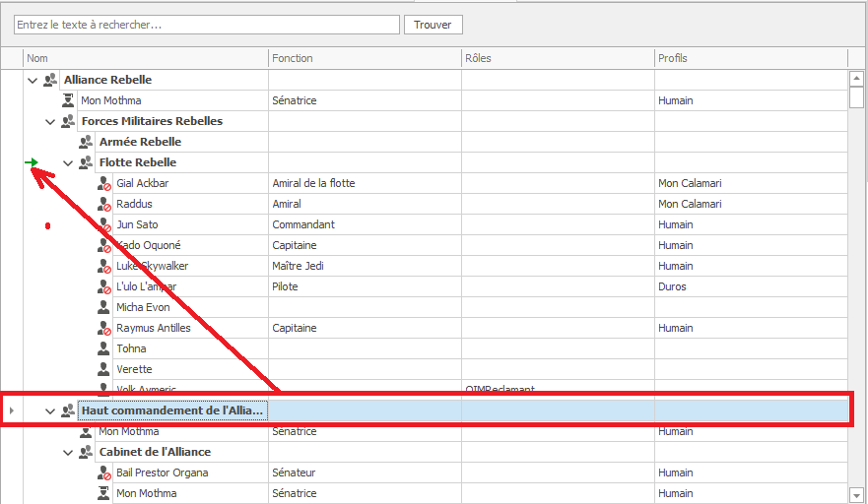Click the Armée Rebelle group icon

[x=86, y=142]
